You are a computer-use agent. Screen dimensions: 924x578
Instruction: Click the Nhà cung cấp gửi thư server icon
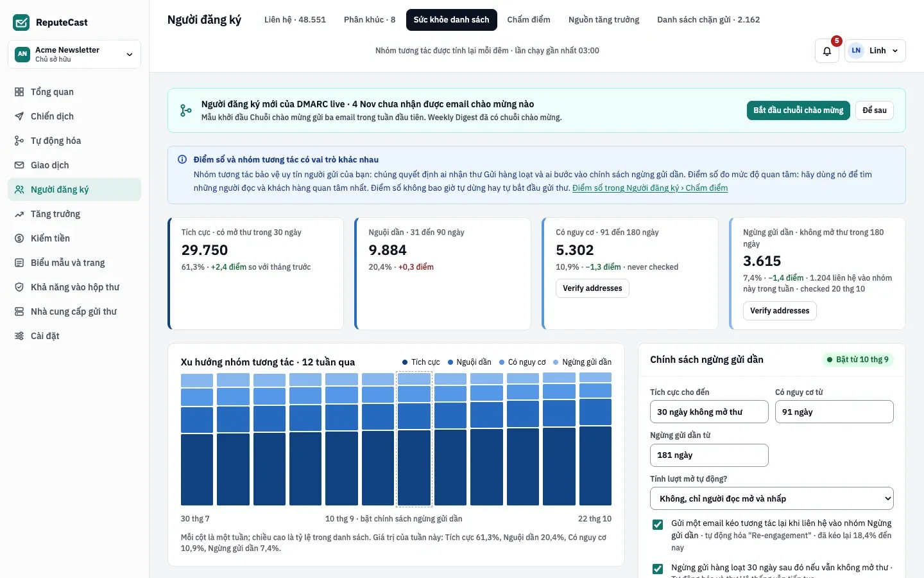[19, 311]
